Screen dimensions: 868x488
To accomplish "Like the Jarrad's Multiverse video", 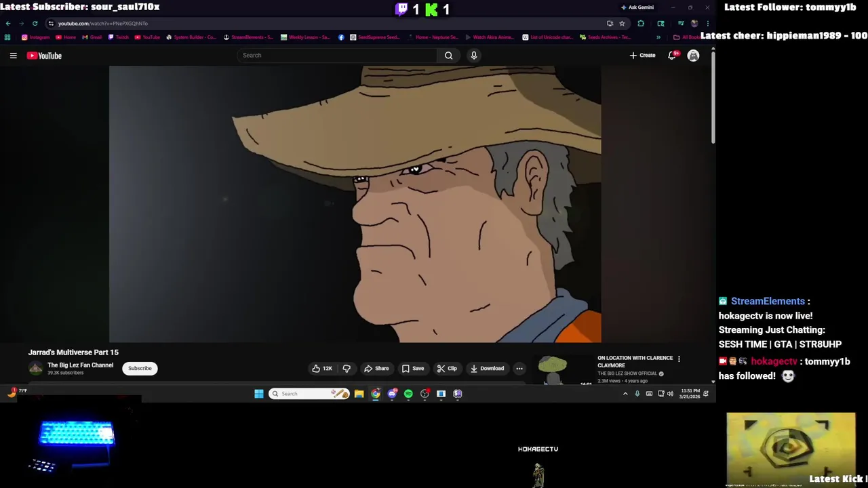I will coord(322,369).
